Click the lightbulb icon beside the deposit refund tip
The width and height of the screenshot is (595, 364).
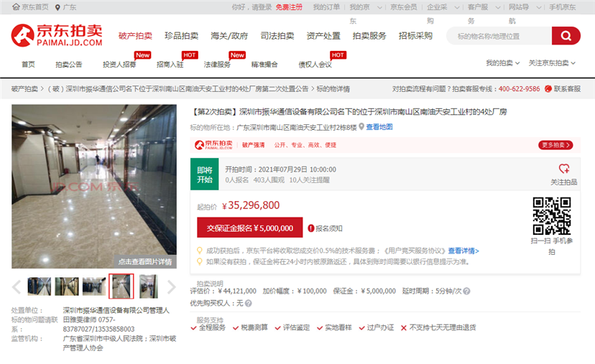pyautogui.click(x=199, y=261)
